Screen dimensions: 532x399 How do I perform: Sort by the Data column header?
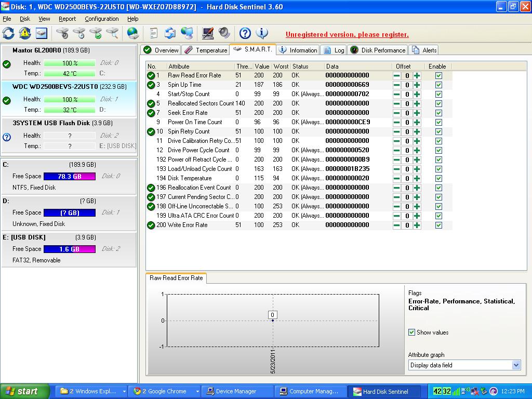tap(357, 66)
